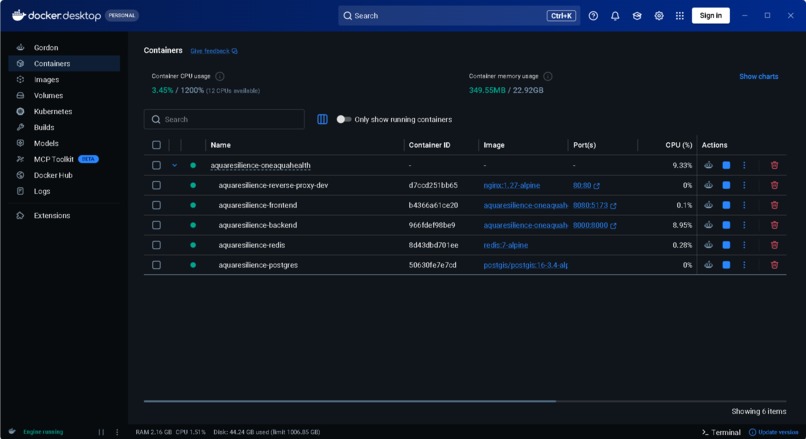Open the apps grid icon
Screen dimensions: 806x439
680,16
